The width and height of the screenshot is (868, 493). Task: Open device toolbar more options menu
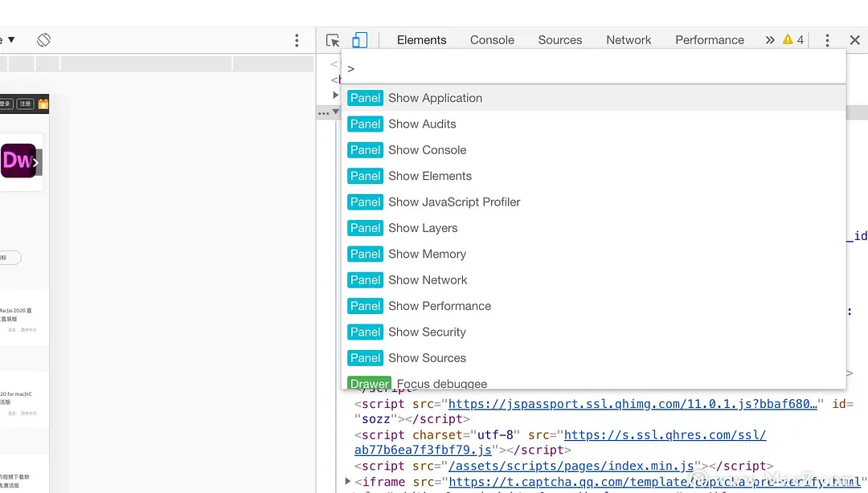click(x=297, y=40)
